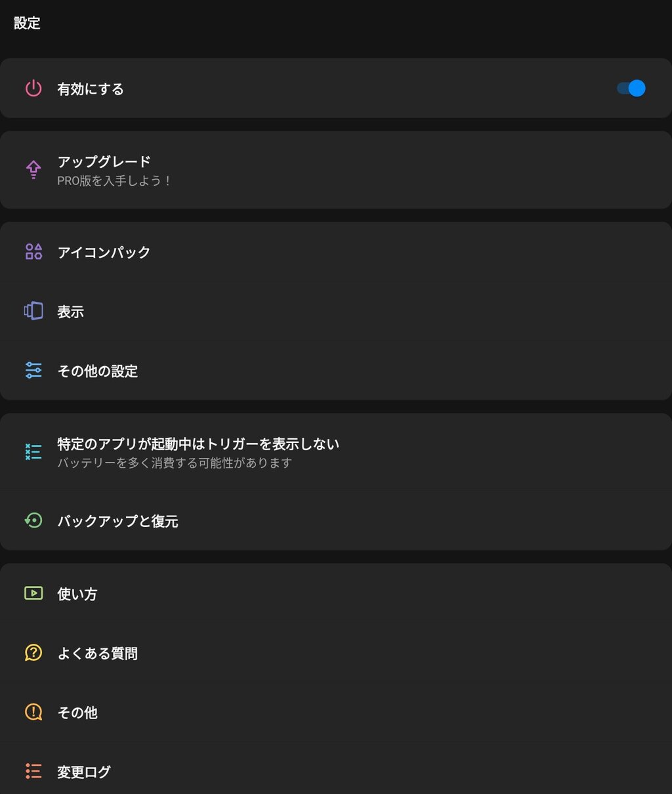Screen dimensions: 672x794
Task: Open その他の設定 entry
Action: coord(97,371)
